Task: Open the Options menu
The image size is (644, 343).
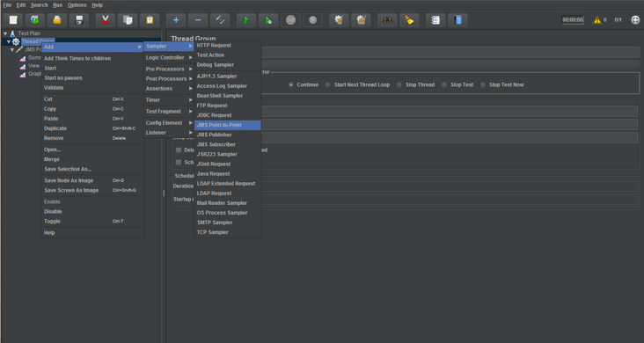Action: point(77,5)
